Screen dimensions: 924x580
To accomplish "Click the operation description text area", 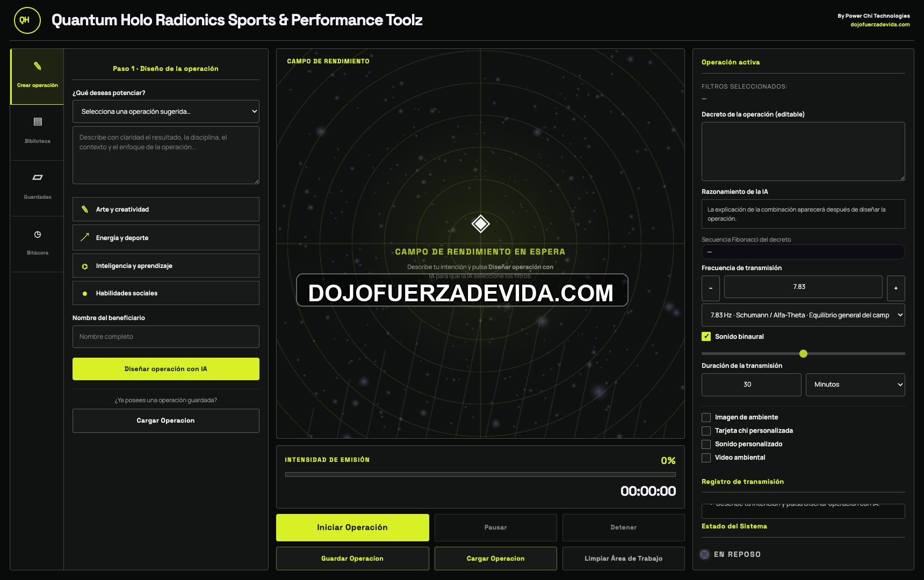I will click(x=166, y=155).
